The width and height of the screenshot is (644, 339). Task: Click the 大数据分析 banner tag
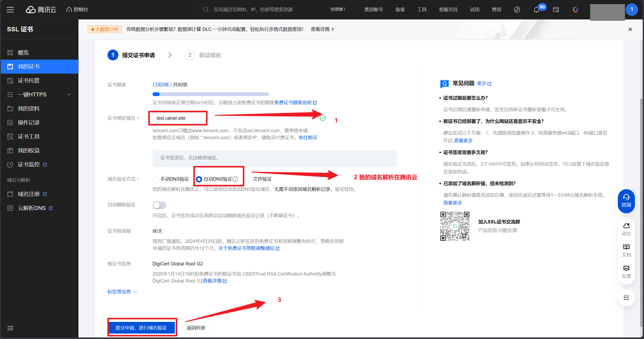(x=105, y=29)
